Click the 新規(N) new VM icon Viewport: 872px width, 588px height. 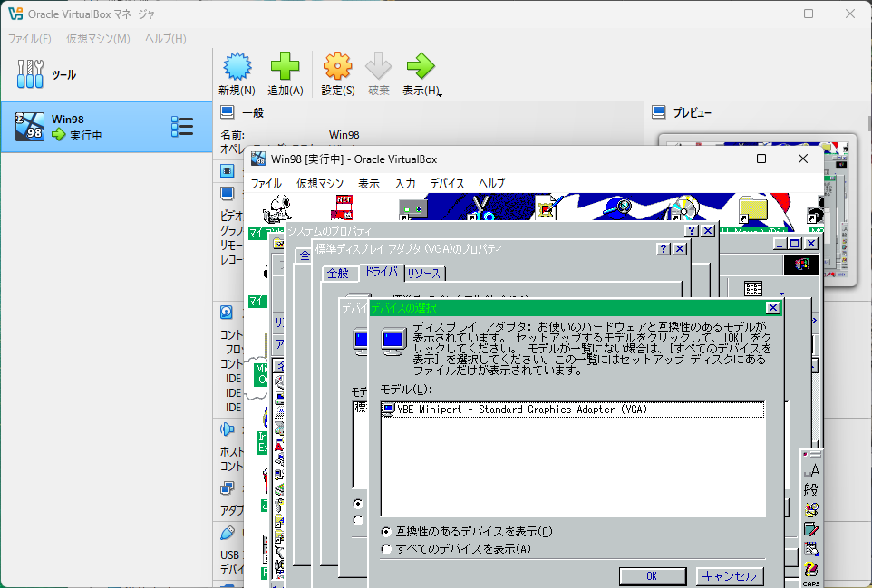[x=236, y=66]
